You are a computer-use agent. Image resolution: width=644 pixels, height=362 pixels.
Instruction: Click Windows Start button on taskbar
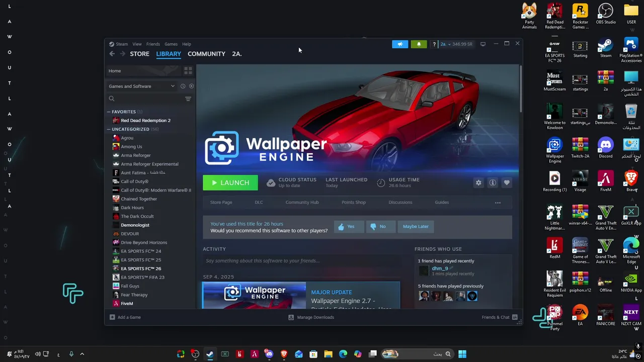462,354
